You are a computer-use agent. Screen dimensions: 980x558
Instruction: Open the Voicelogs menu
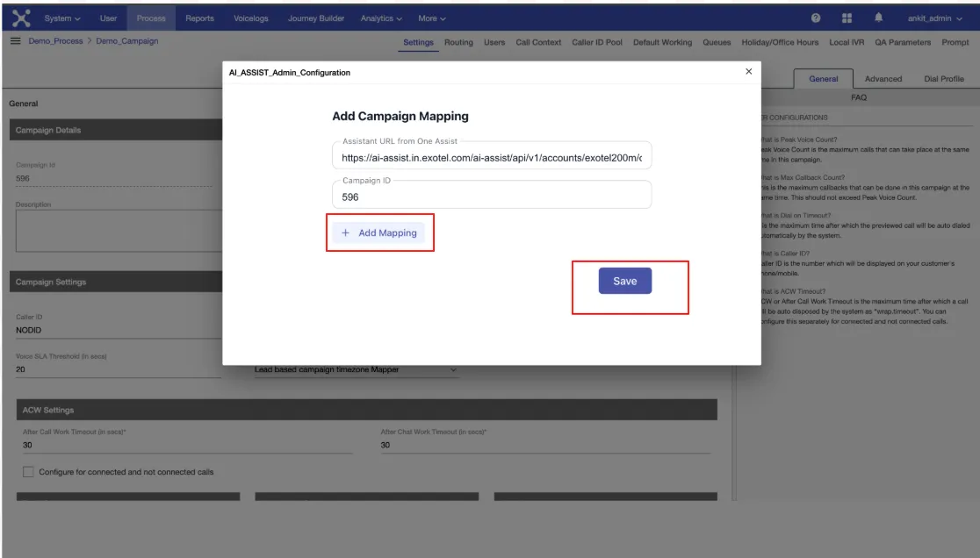coord(250,18)
